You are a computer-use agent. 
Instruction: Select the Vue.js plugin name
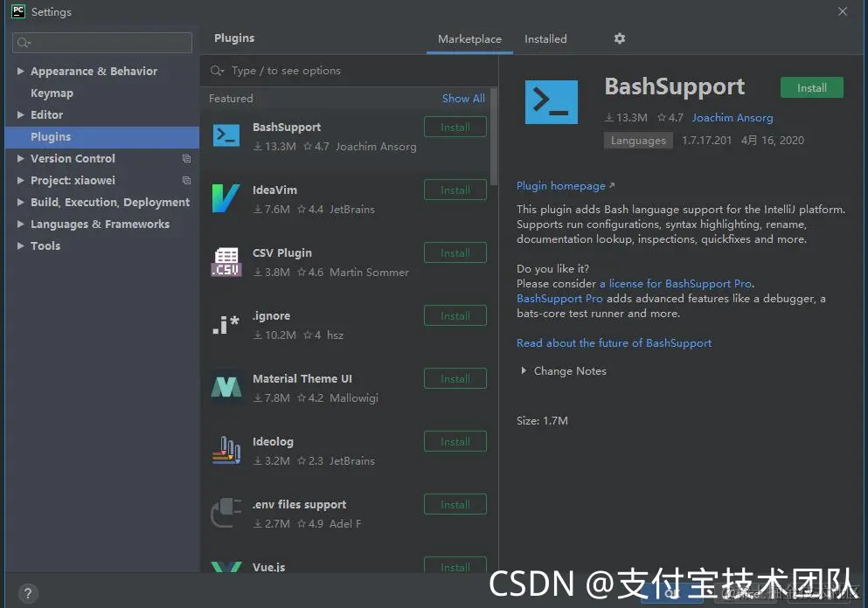pos(268,567)
